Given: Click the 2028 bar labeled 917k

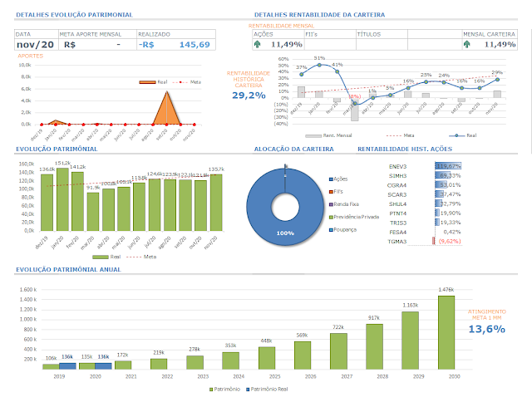Looking at the screenshot, I should (x=374, y=347).
